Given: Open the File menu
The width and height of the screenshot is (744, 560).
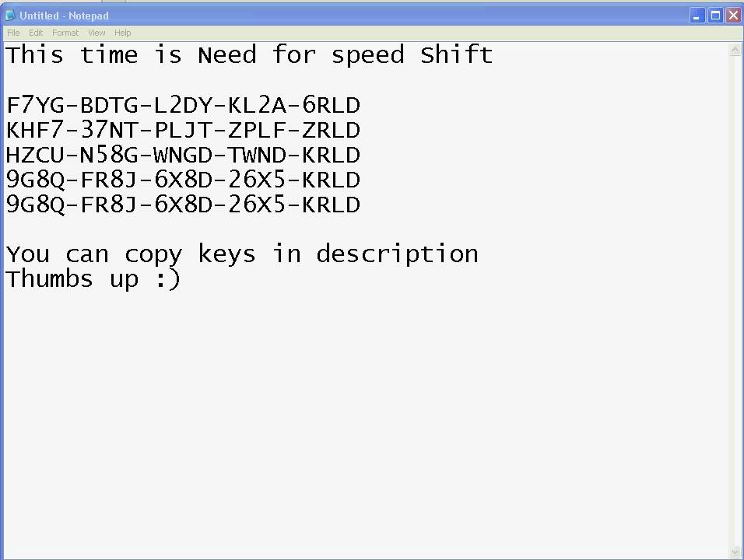Looking at the screenshot, I should [x=13, y=33].
